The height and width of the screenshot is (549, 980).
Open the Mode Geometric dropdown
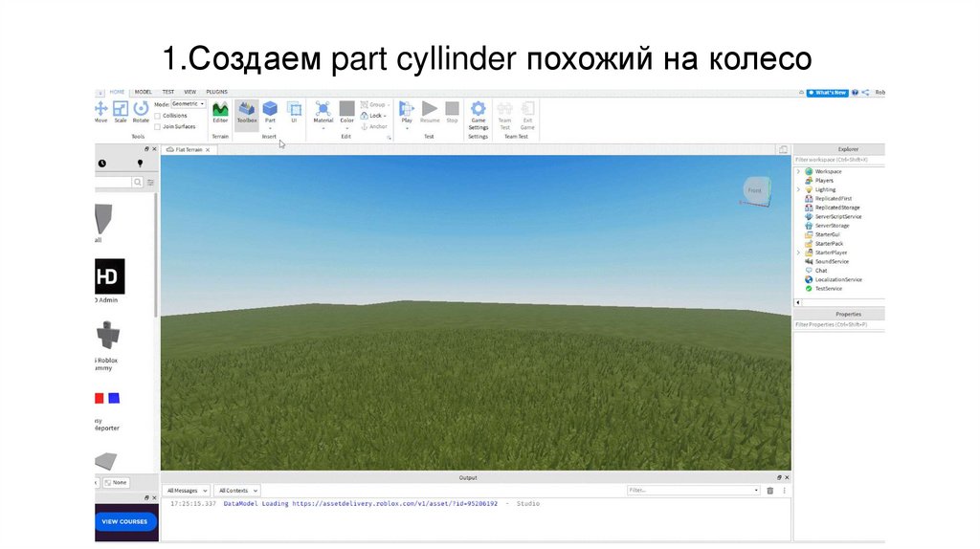pyautogui.click(x=189, y=104)
